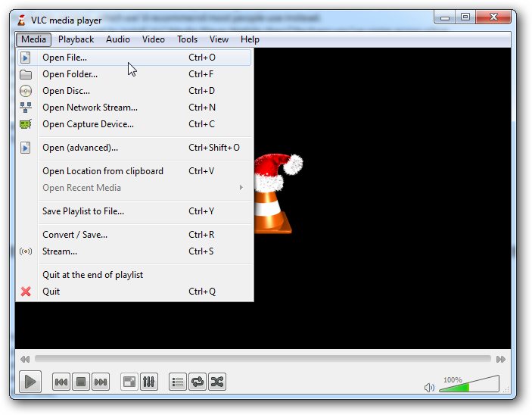The height and width of the screenshot is (415, 532).
Task: Open the Media menu
Action: [33, 39]
